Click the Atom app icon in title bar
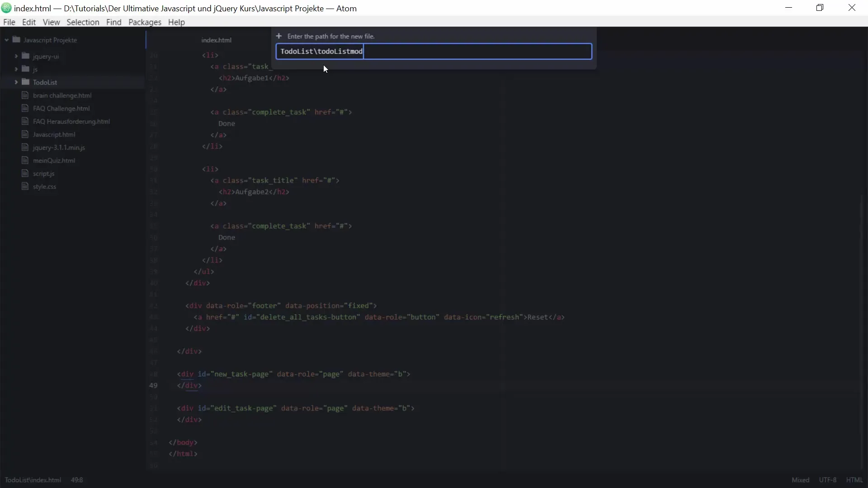 (6, 8)
